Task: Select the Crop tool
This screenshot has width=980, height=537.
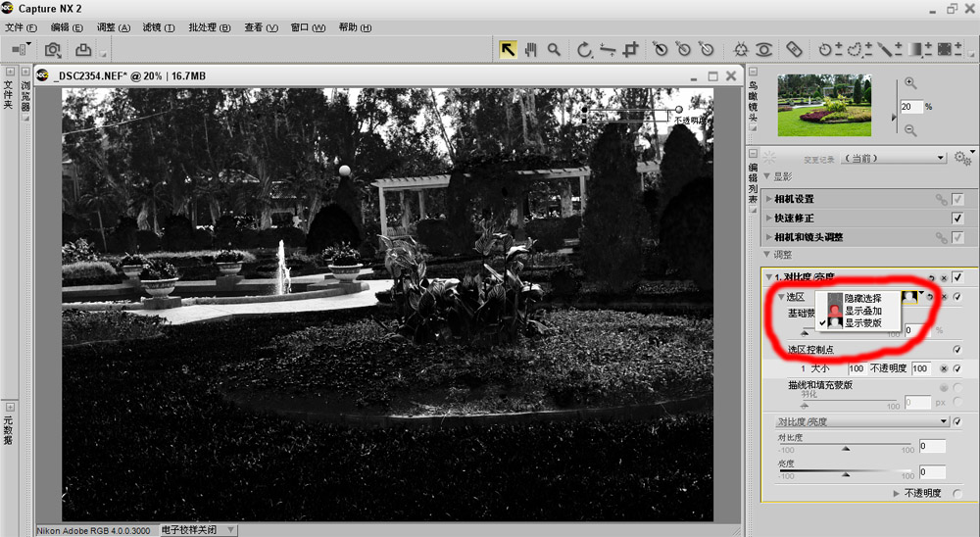Action: [630, 49]
